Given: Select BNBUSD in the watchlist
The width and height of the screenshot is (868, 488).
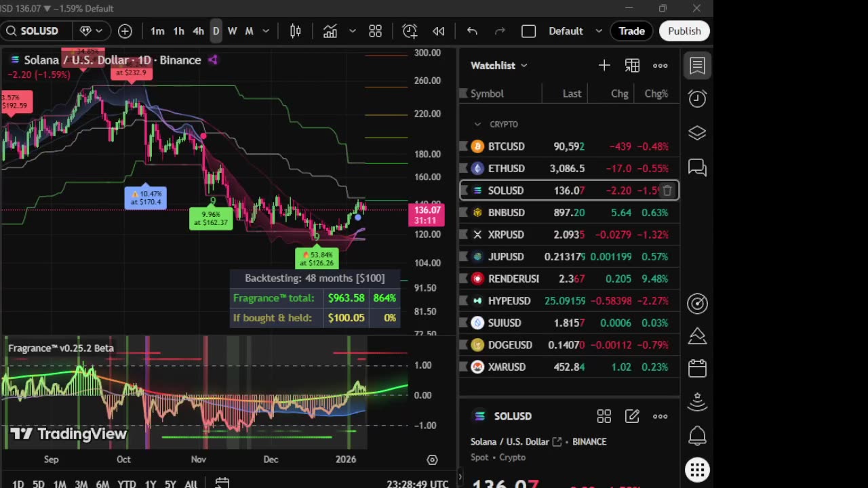Looking at the screenshot, I should click(570, 213).
